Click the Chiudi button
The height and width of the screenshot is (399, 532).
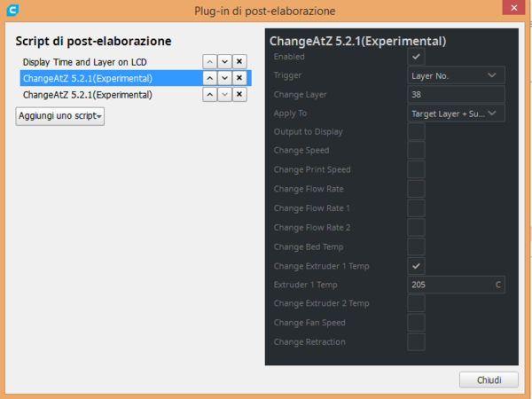(489, 379)
